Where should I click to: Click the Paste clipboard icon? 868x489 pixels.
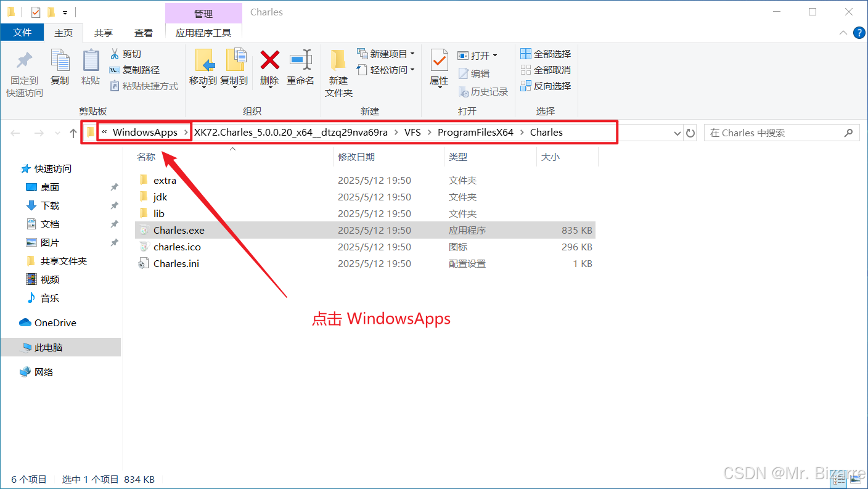pyautogui.click(x=91, y=60)
